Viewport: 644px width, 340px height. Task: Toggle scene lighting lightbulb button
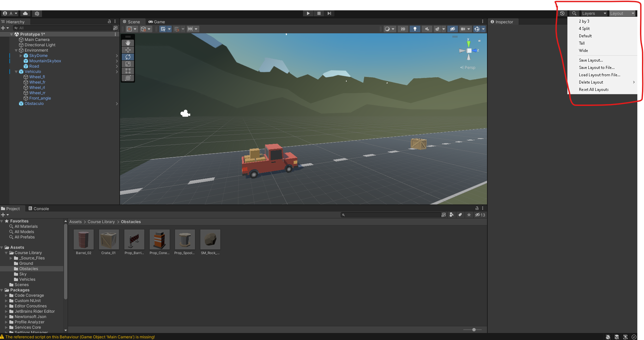(x=415, y=29)
